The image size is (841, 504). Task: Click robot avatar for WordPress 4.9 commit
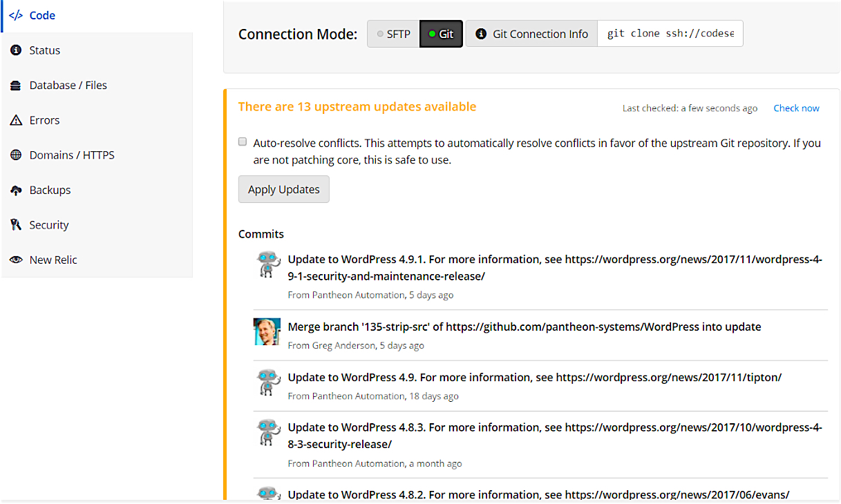tap(267, 382)
